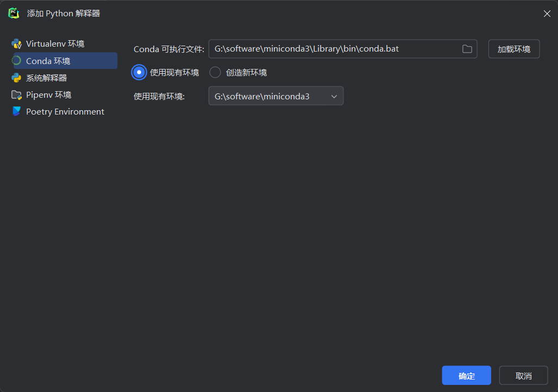Image resolution: width=558 pixels, height=392 pixels.
Task: Click the Conda circular ring icon
Action: (16, 61)
